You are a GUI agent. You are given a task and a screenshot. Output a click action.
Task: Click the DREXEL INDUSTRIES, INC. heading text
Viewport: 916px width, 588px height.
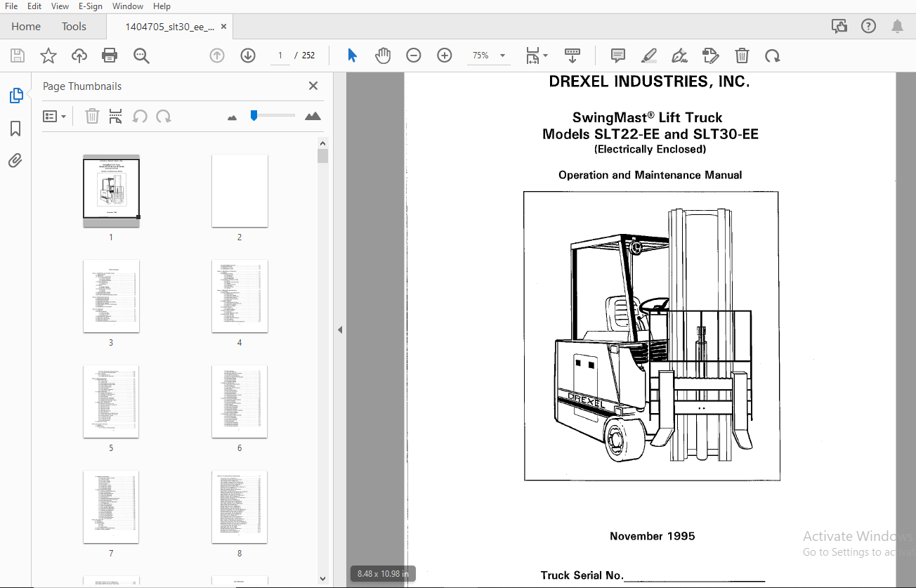pyautogui.click(x=649, y=81)
